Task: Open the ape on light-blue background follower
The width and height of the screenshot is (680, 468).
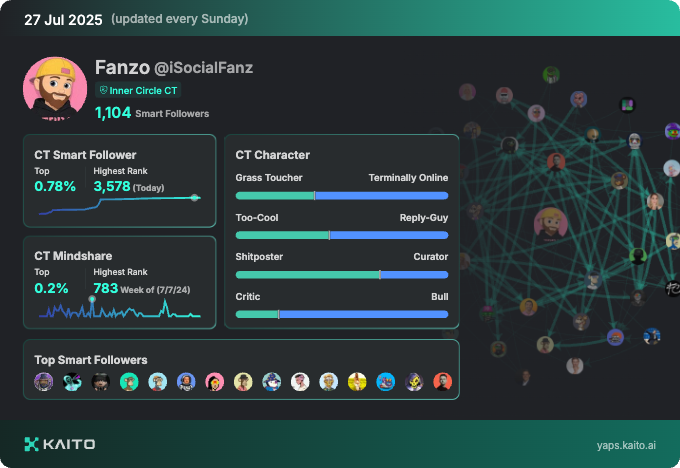Action: coord(158,382)
